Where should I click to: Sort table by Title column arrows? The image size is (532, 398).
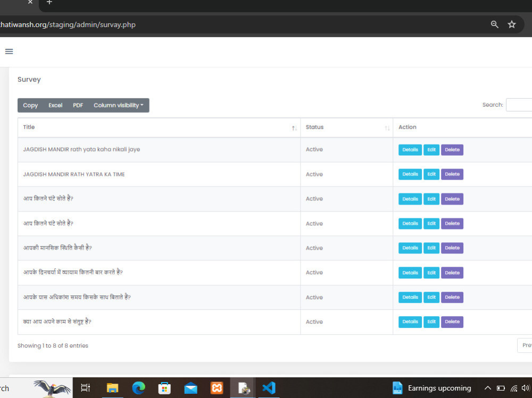click(294, 128)
